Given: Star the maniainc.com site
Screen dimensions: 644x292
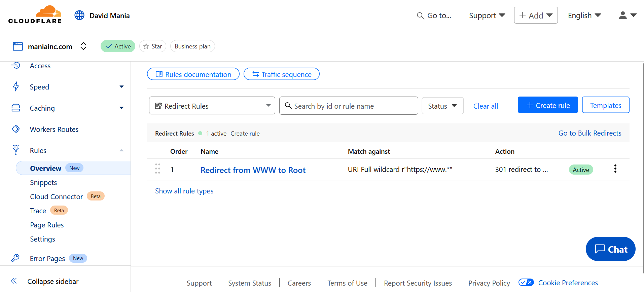Looking at the screenshot, I should click(153, 46).
